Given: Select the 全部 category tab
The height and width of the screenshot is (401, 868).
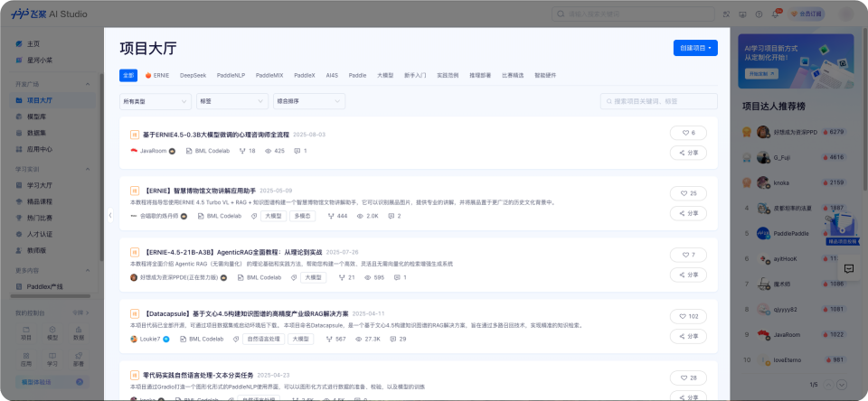Looking at the screenshot, I should (128, 75).
